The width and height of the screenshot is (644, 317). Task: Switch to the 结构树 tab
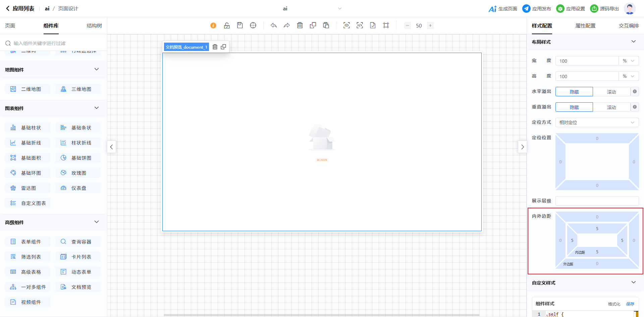click(94, 26)
